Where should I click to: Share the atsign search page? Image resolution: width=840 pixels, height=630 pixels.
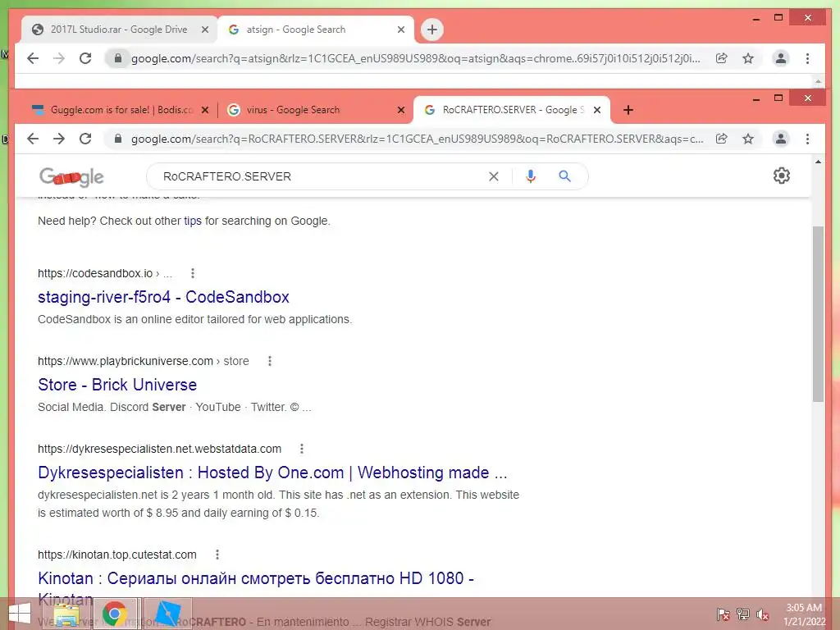click(722, 58)
